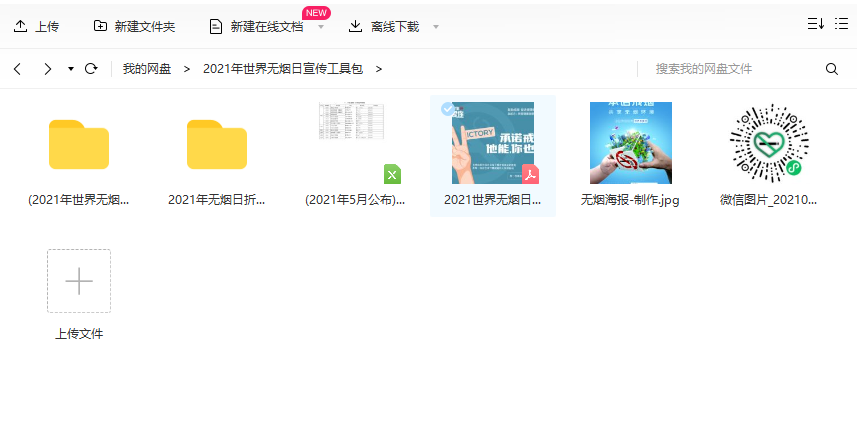Click the file name (2021年5月公布)...

pyautogui.click(x=355, y=200)
